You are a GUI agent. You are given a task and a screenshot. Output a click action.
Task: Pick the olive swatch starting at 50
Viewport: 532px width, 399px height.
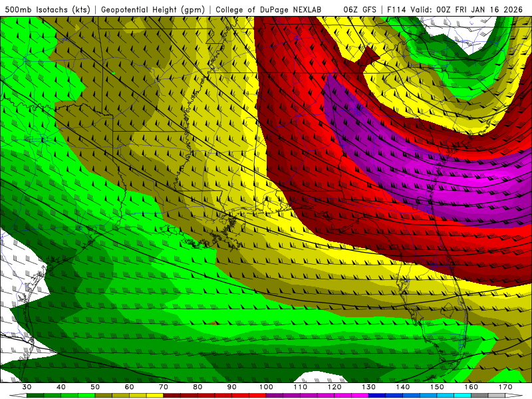click(x=104, y=396)
